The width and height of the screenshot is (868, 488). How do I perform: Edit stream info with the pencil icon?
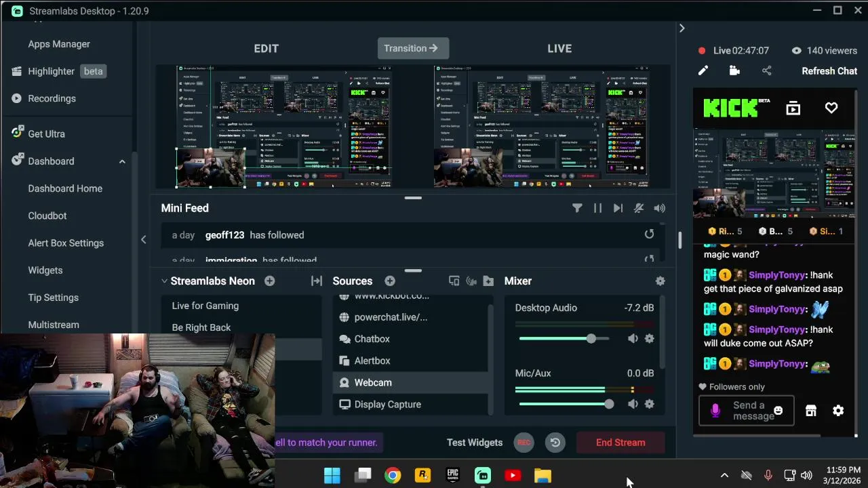click(x=703, y=70)
